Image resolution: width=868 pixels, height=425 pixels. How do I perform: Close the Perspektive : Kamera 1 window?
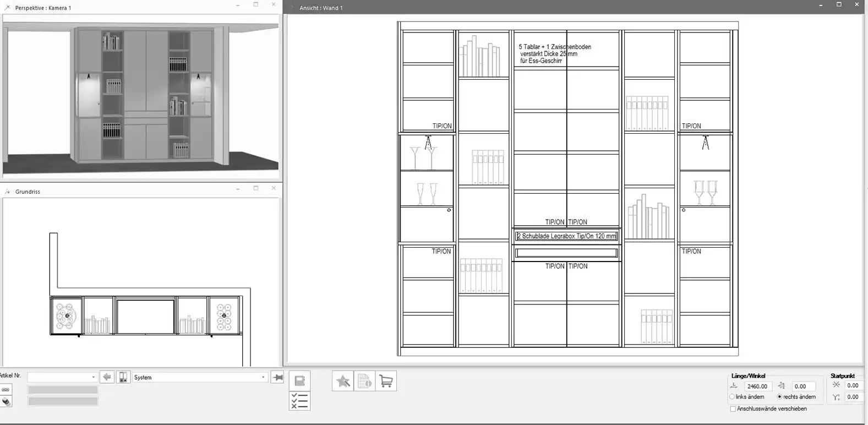[274, 4]
